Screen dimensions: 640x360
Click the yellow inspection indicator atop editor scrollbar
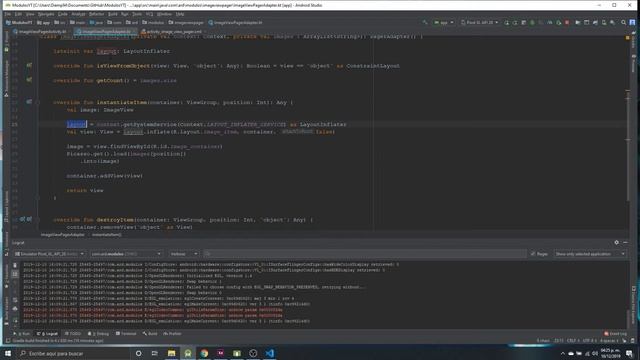point(627,38)
